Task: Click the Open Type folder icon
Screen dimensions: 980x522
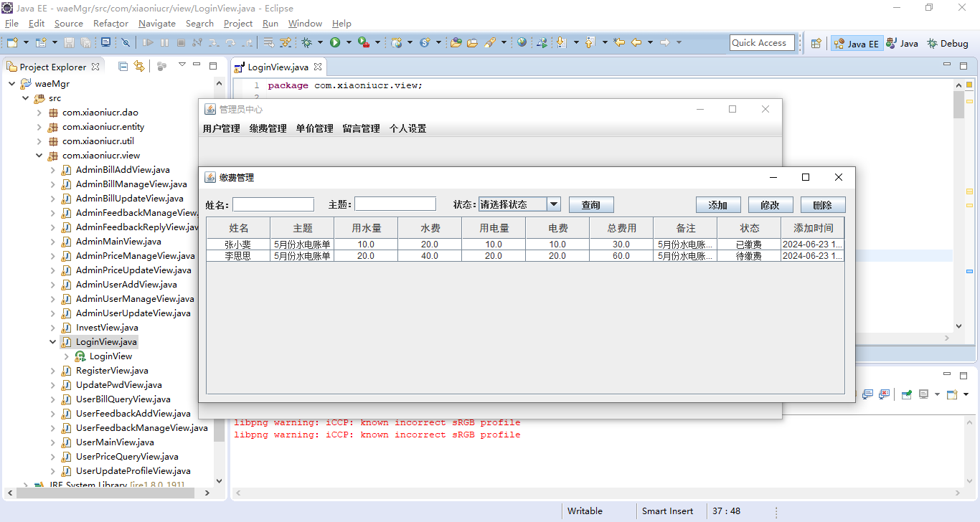Action: [456, 43]
